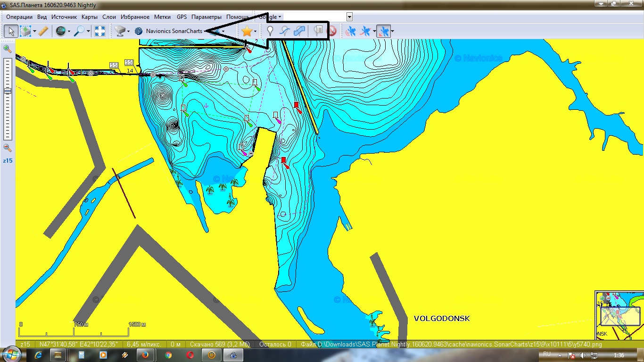
Task: Click the minimap overview thumbnail
Action: tap(619, 315)
